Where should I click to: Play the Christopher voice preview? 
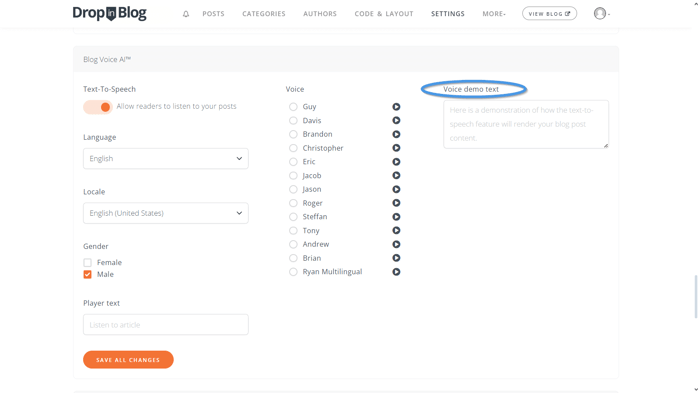[x=396, y=148]
